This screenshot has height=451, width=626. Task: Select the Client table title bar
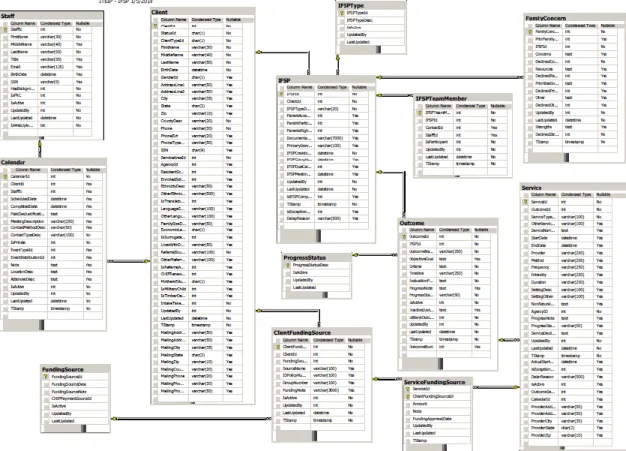[x=203, y=12]
